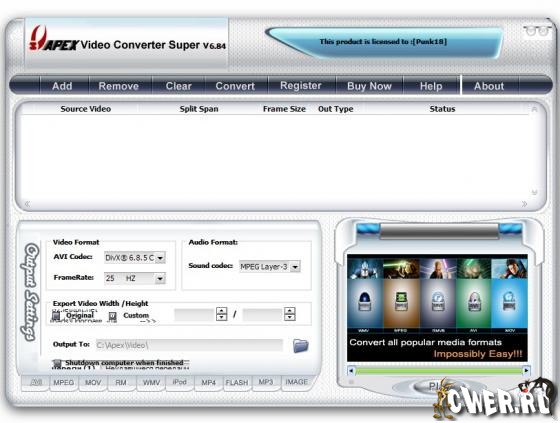
Task: Click the Export Video Width /Height label
Action: pos(100,303)
